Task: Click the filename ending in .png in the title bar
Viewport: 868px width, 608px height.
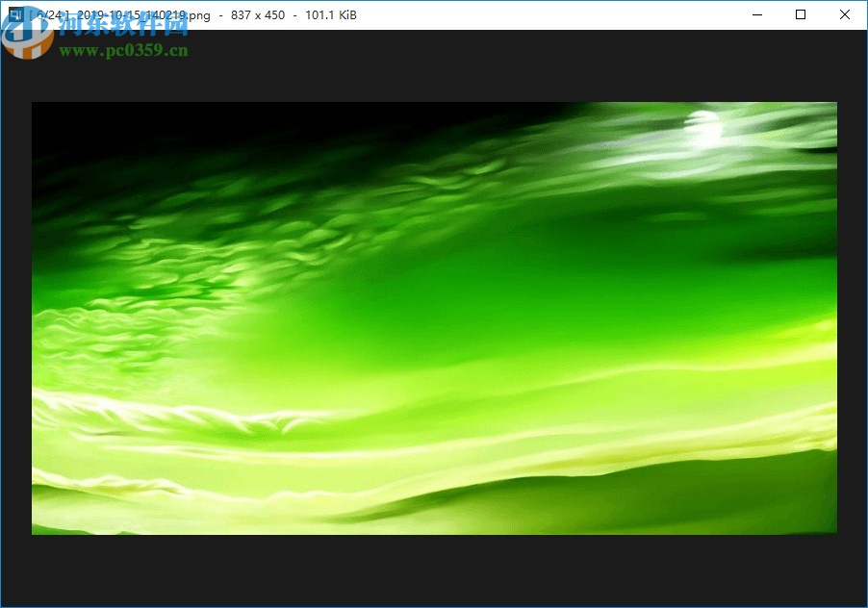Action: click(x=143, y=15)
